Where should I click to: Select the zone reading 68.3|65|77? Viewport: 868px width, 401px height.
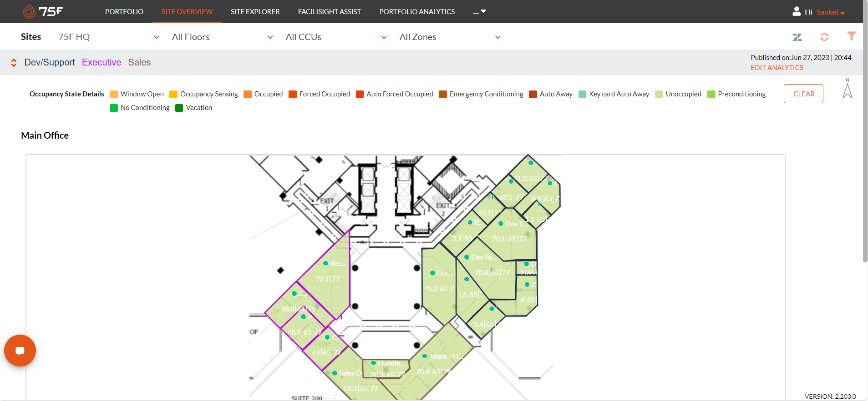click(x=361, y=388)
